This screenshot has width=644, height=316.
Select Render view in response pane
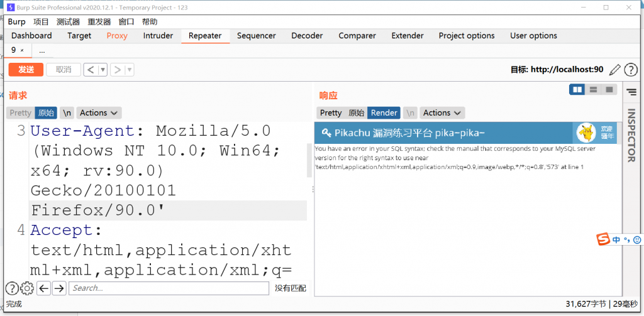click(384, 113)
